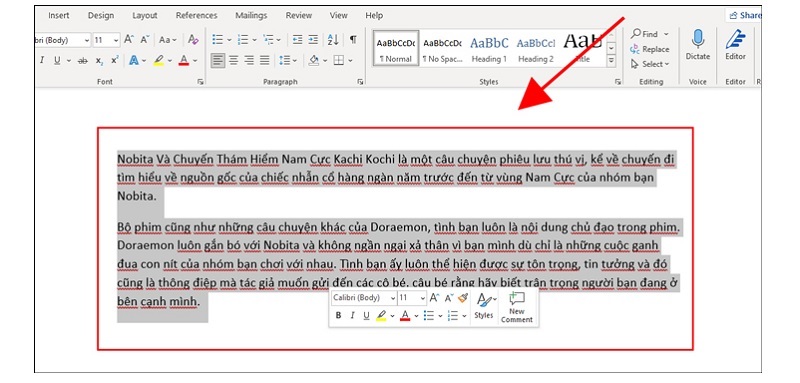Apply numbering from the mini toolbar

[x=452, y=316]
